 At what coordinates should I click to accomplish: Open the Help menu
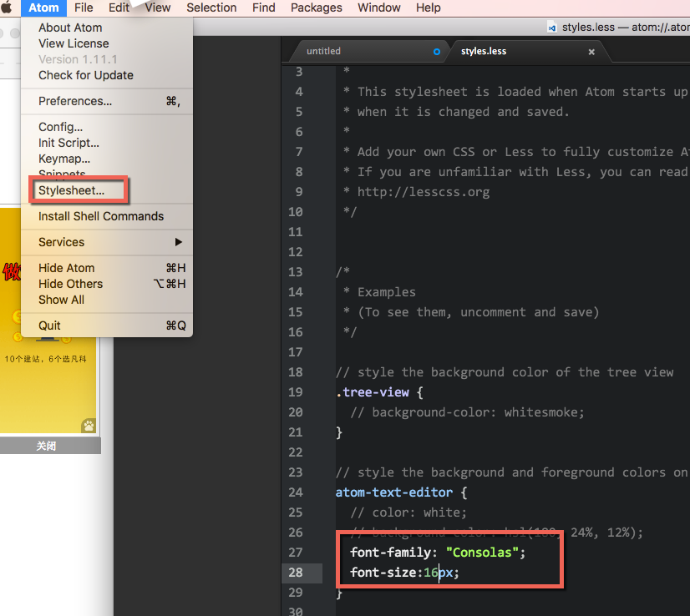click(x=429, y=8)
